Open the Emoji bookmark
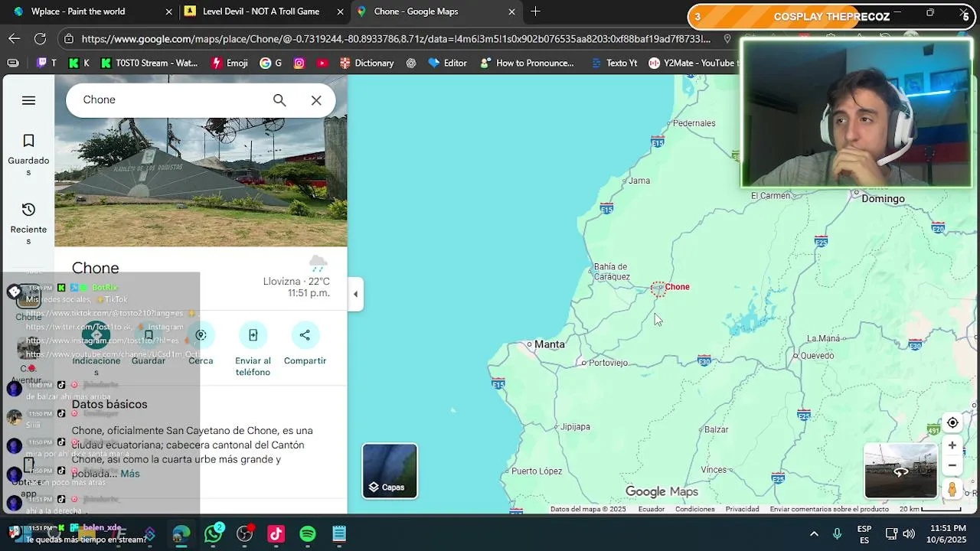 (x=230, y=63)
